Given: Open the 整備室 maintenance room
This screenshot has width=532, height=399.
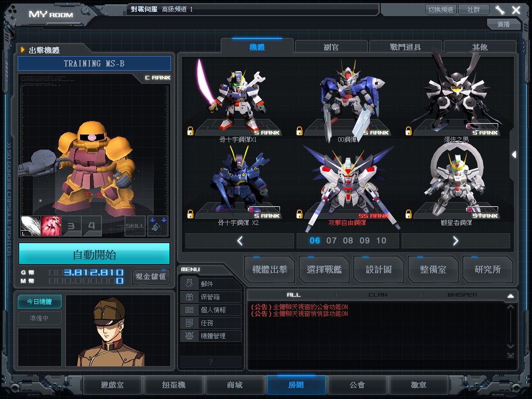Looking at the screenshot, I should 433,270.
